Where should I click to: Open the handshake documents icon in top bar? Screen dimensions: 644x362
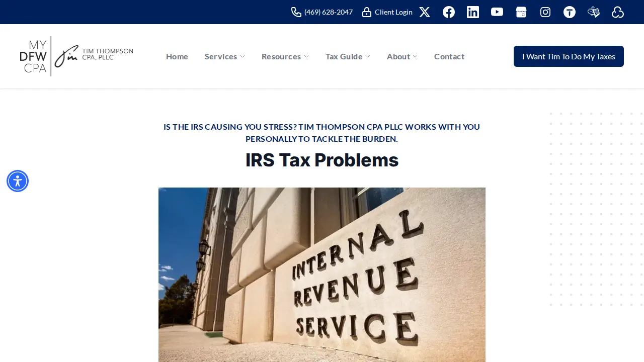594,12
